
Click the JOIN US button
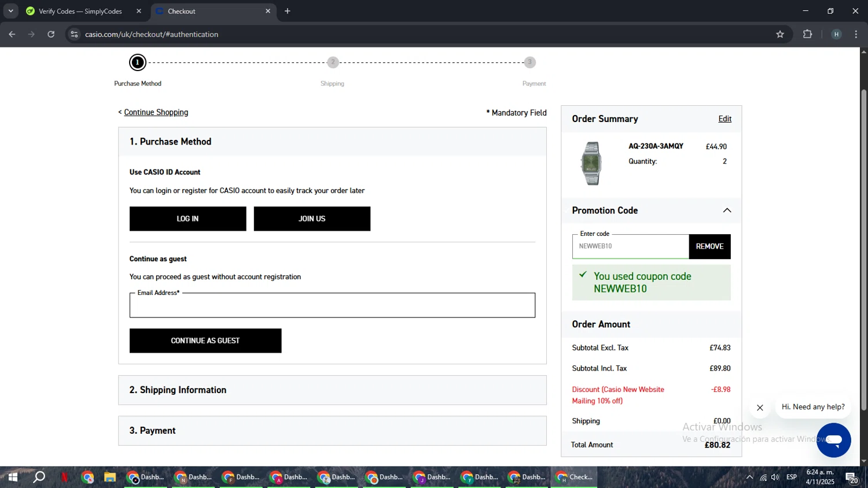click(x=312, y=219)
